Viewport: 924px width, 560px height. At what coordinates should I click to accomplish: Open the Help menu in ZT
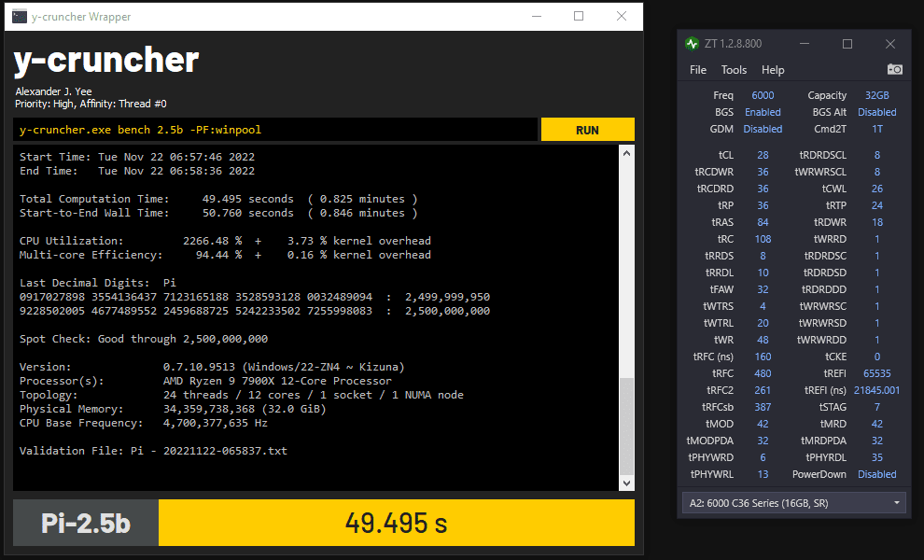(773, 70)
